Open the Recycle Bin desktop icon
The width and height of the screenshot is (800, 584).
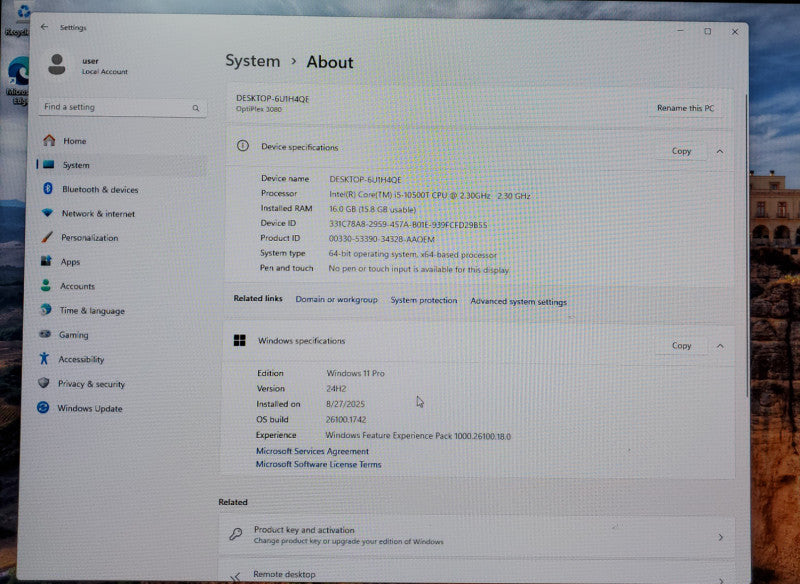[18, 19]
